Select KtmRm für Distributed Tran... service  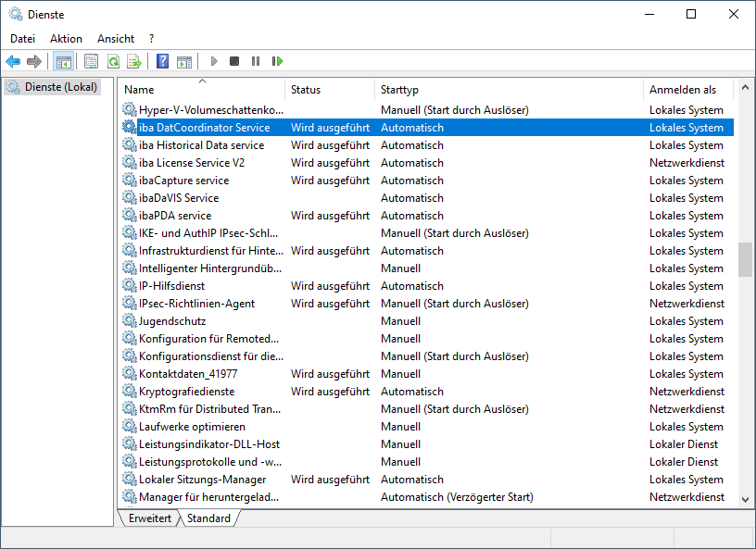[427, 408]
